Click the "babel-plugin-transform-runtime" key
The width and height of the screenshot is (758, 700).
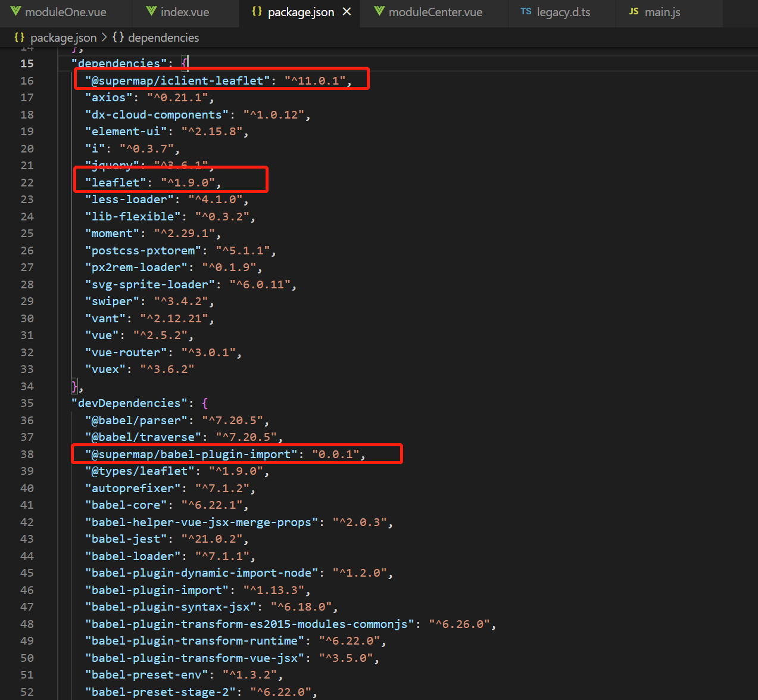click(x=195, y=641)
